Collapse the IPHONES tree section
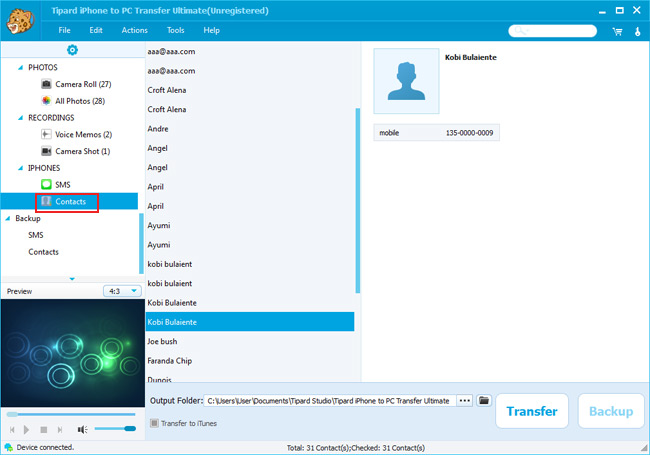 click(20, 168)
